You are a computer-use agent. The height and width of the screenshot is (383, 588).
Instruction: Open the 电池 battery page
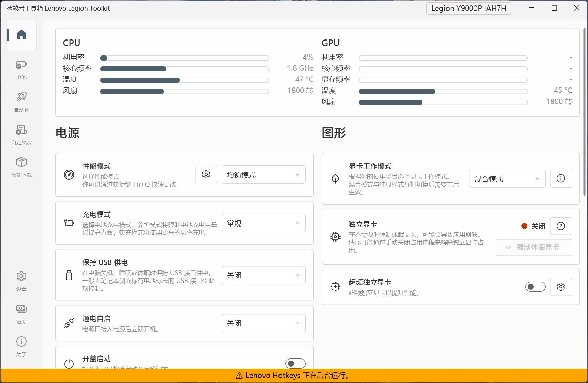(x=21, y=70)
